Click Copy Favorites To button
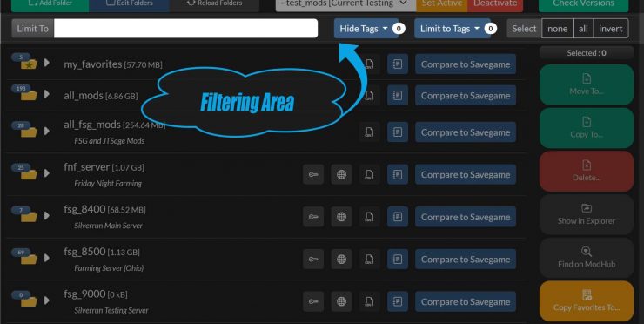This screenshot has width=644, height=324. pos(587,301)
